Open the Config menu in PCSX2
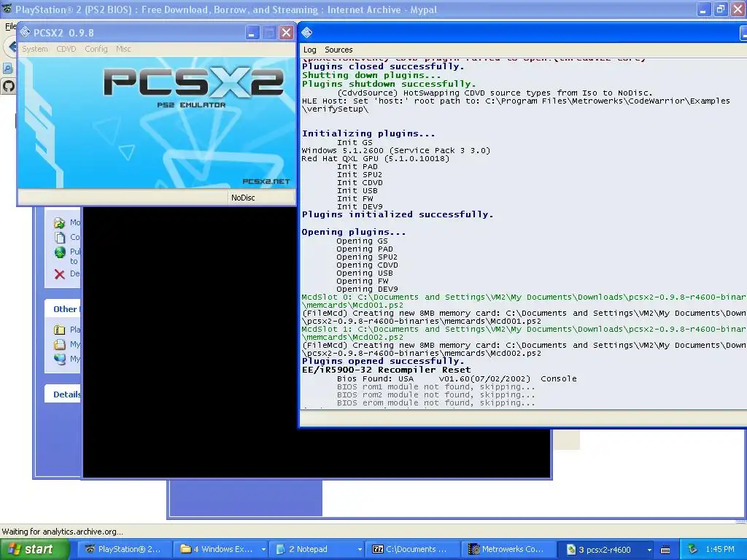The height and width of the screenshot is (560, 747). pos(96,49)
